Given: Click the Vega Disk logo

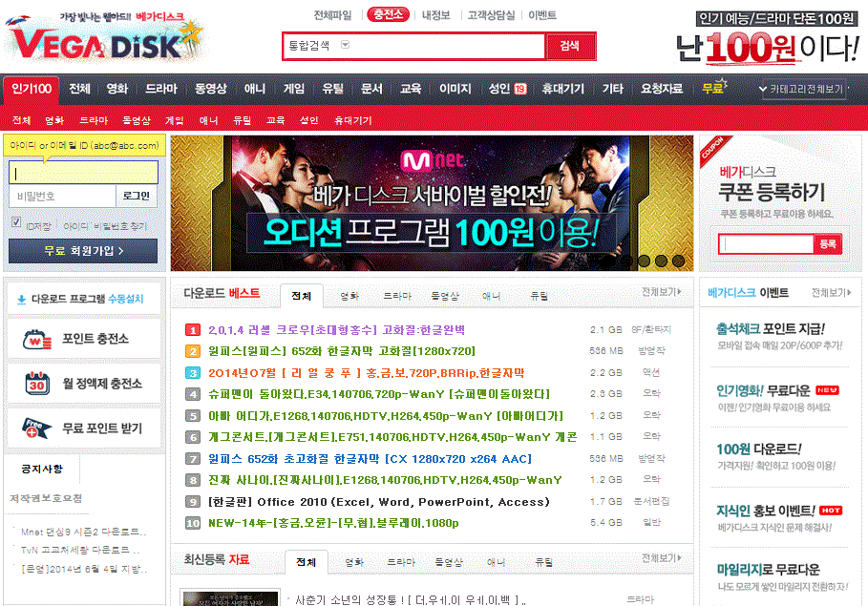Looking at the screenshot, I should (105, 37).
